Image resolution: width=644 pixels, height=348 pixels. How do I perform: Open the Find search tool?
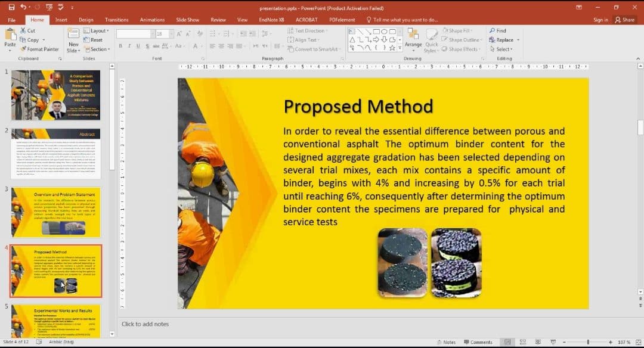[x=497, y=30]
